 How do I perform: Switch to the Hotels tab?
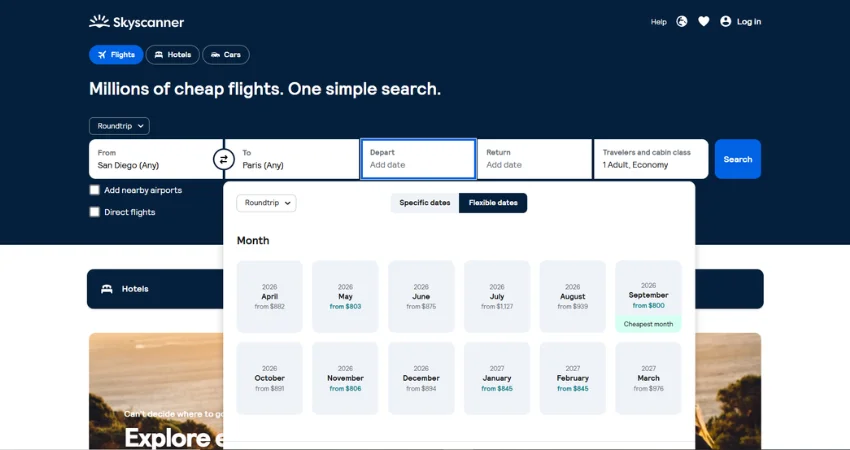point(172,55)
